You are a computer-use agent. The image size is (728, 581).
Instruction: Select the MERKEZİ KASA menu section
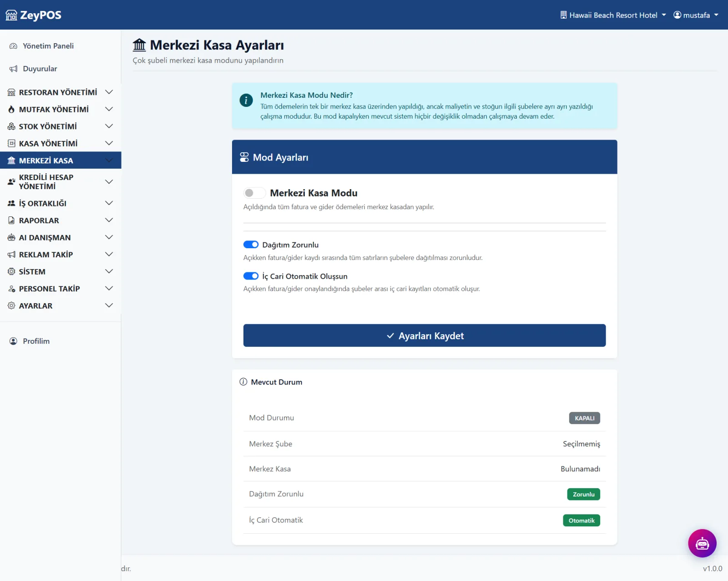[61, 160]
